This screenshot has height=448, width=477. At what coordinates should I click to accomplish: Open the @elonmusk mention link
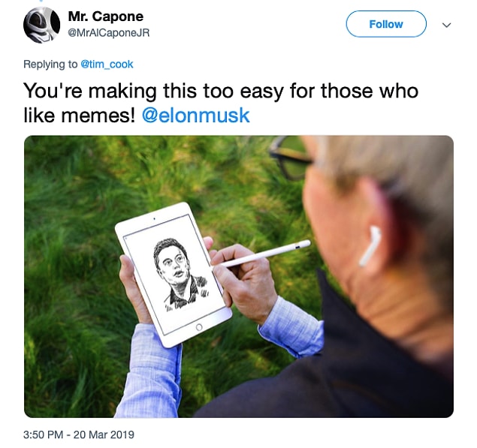pos(195,116)
